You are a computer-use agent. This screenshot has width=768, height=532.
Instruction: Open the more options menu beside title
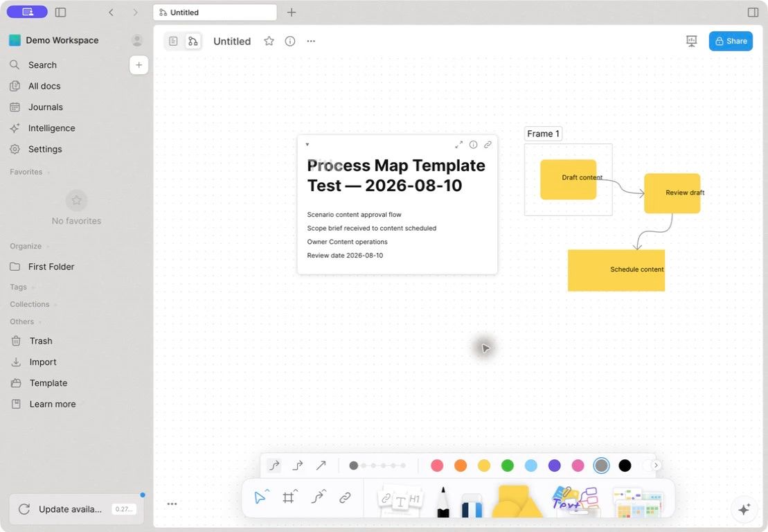point(311,41)
